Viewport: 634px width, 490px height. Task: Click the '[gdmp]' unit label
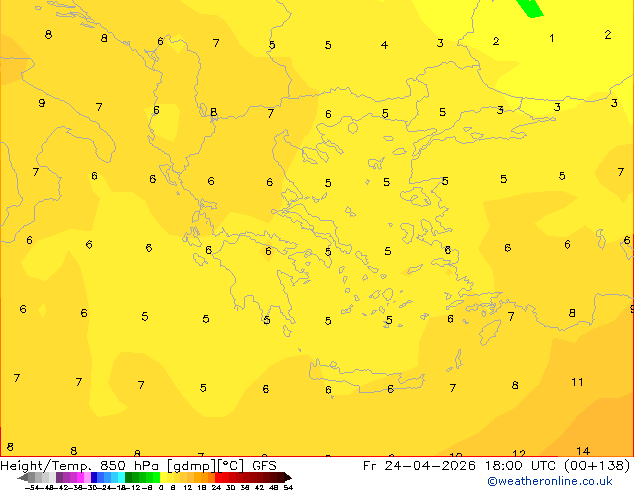(x=191, y=466)
